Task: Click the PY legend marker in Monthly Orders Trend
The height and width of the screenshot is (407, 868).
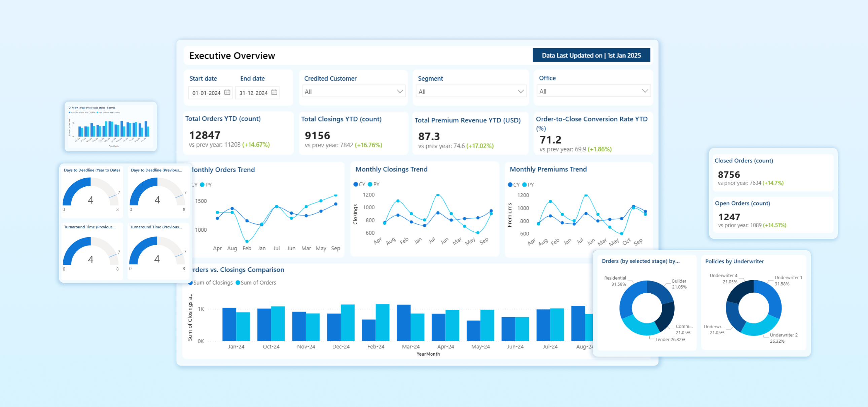Action: [x=202, y=185]
